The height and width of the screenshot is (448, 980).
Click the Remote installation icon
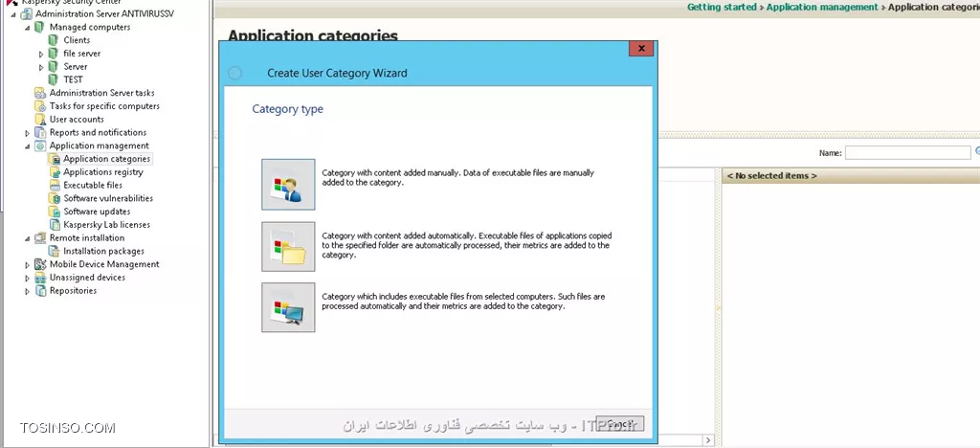point(40,237)
